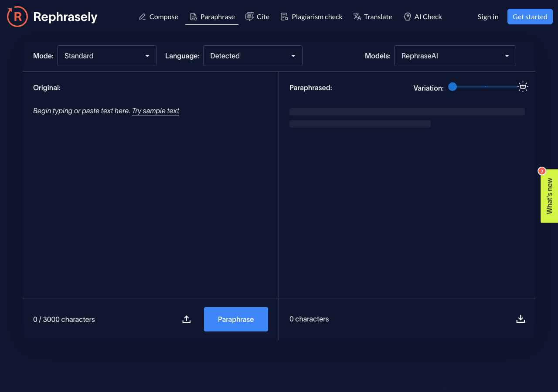Click the blue Paraphrase button

tap(236, 319)
